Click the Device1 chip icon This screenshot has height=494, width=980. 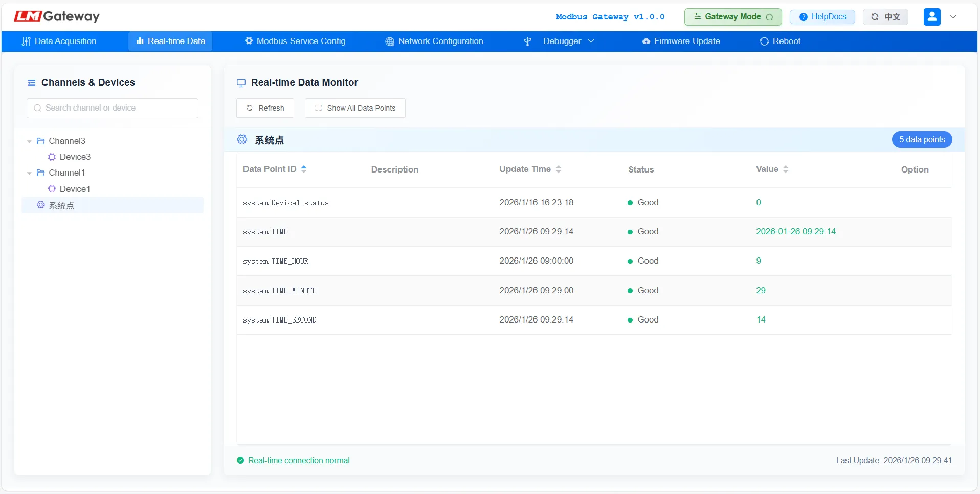[52, 189]
